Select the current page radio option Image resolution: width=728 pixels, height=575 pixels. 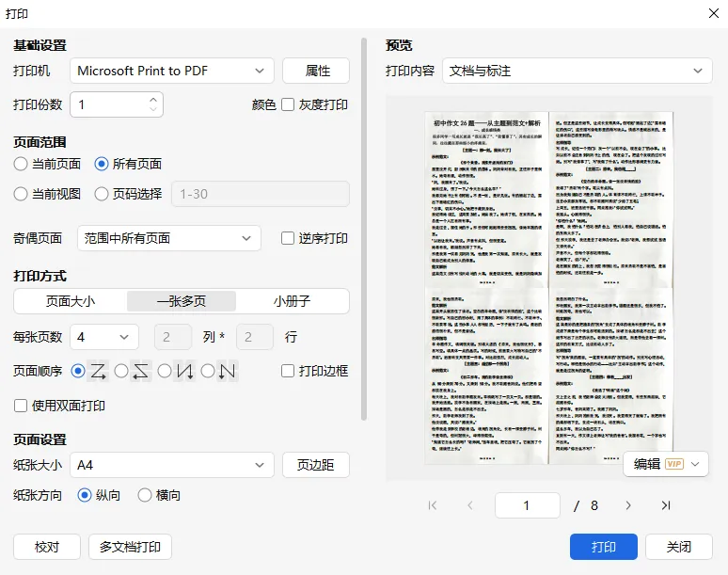(21, 164)
